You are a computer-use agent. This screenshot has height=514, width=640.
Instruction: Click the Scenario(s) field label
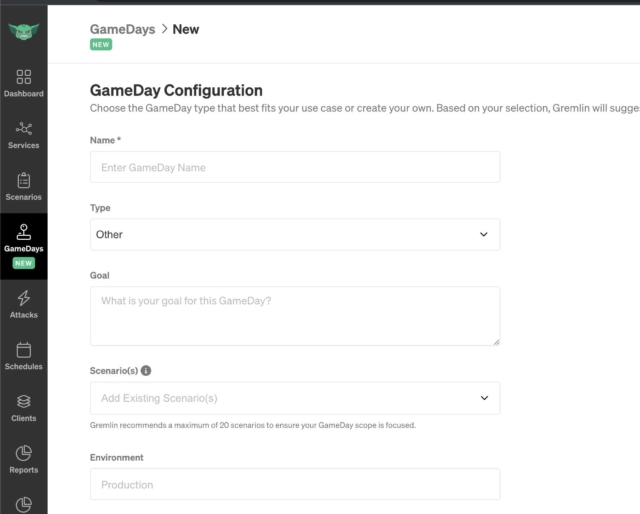point(114,371)
